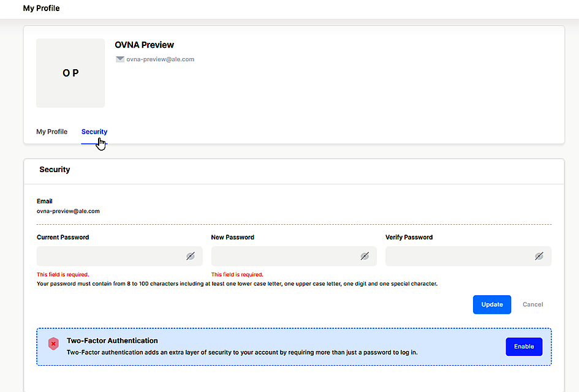Screen dimensions: 579x392
Task: Click the red shield Two-Factor icon
Action: [x=53, y=344]
